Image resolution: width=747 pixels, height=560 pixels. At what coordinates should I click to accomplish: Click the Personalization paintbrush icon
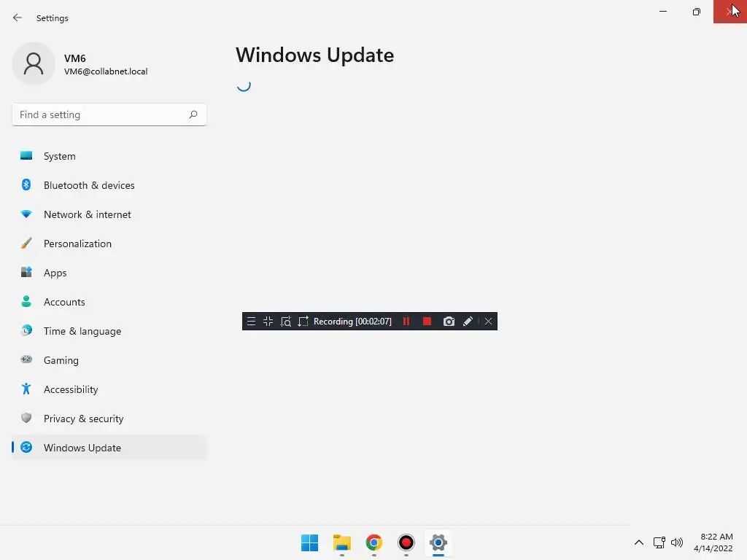[x=26, y=244]
